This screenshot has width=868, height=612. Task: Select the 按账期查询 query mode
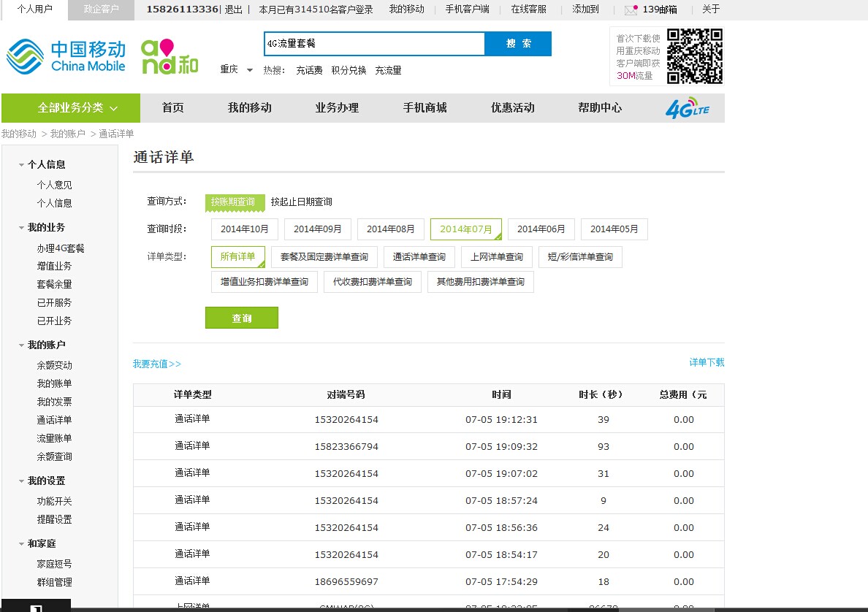[x=234, y=202]
